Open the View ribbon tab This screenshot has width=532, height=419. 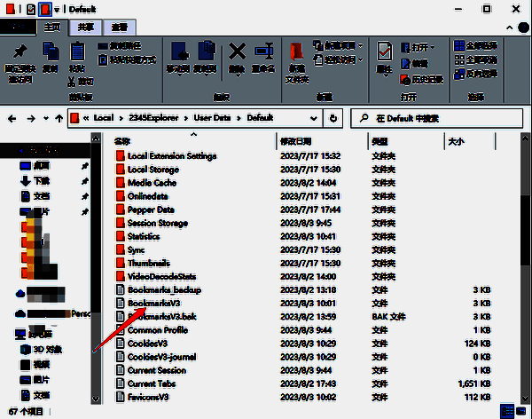tap(119, 28)
